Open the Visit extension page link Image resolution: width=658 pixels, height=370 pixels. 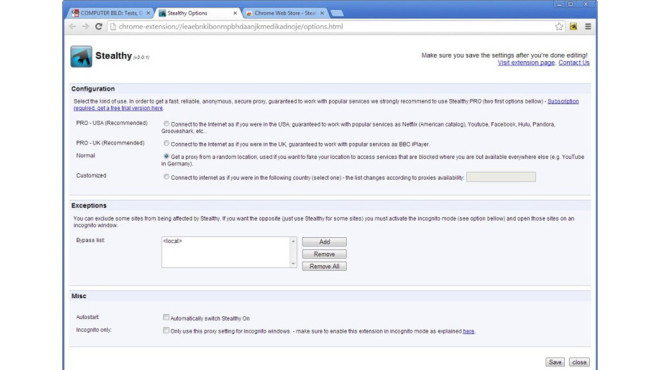[x=526, y=63]
